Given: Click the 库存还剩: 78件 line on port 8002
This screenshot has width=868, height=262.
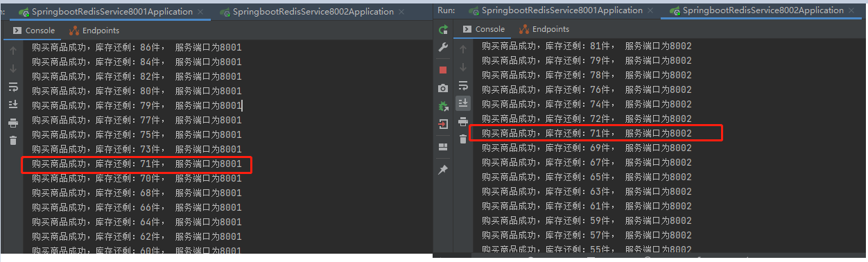Looking at the screenshot, I should tap(587, 75).
